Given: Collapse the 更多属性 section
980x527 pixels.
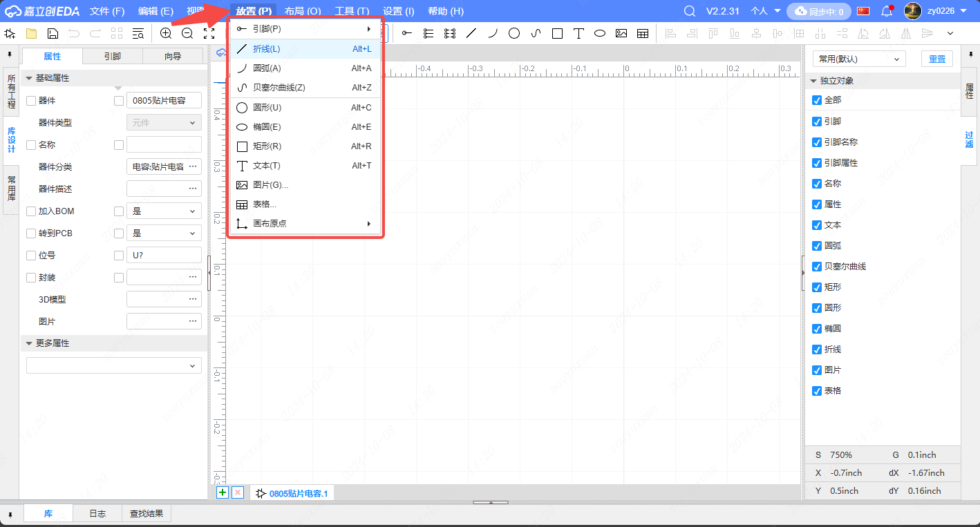Looking at the screenshot, I should point(30,343).
